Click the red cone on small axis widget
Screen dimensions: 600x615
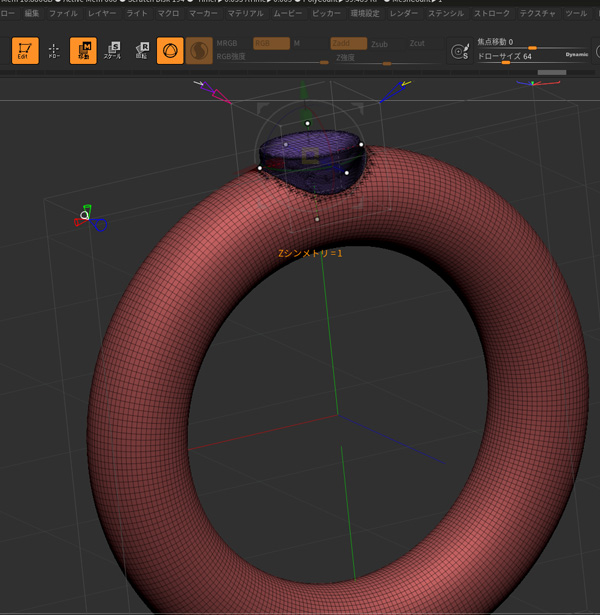[79, 222]
